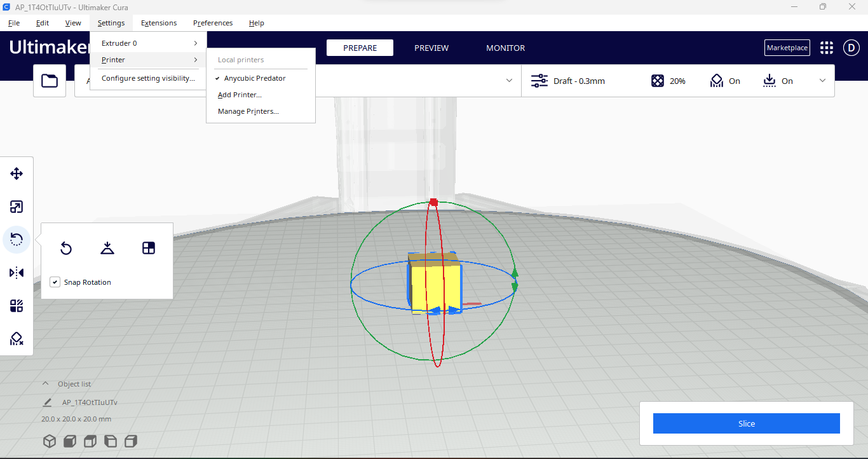
Task: Lay the model flat
Action: (x=107, y=248)
